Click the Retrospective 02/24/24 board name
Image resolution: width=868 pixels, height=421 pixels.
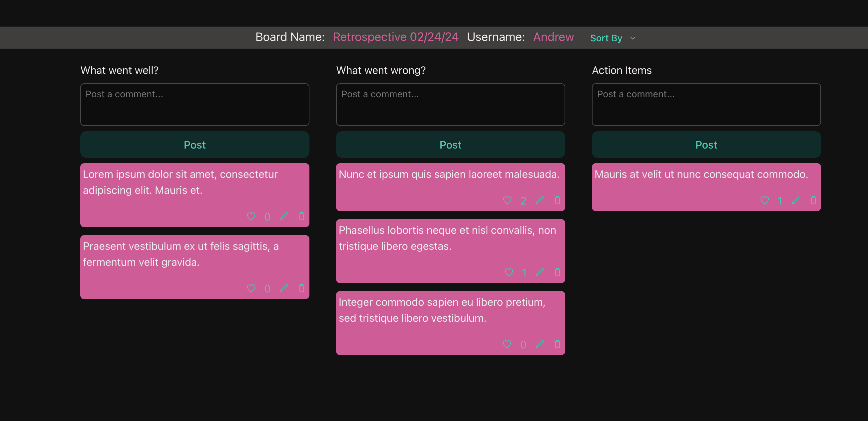(395, 37)
